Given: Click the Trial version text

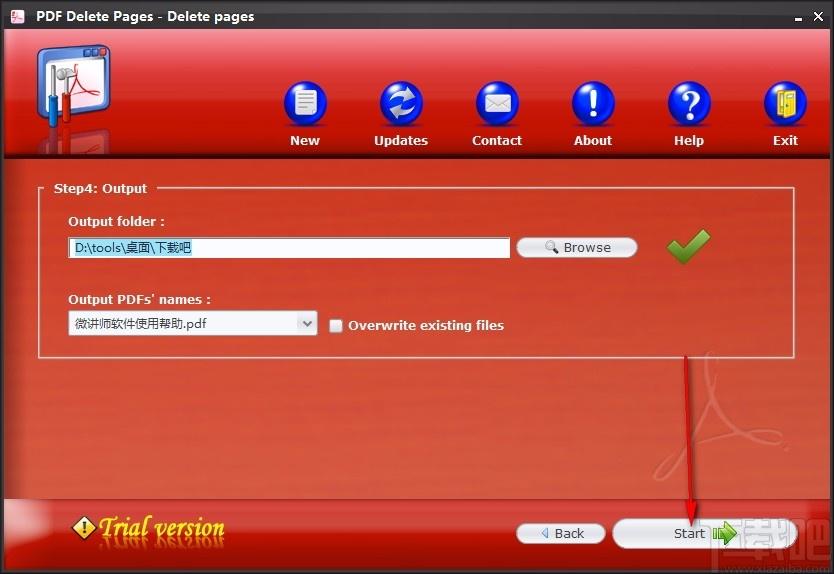Looking at the screenshot, I should pos(161,528).
